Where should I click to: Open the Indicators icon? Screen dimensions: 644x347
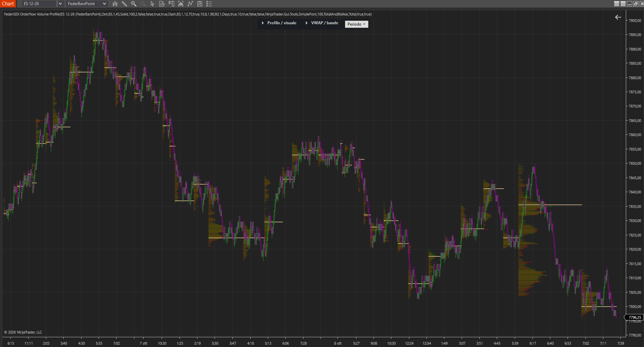tap(181, 4)
